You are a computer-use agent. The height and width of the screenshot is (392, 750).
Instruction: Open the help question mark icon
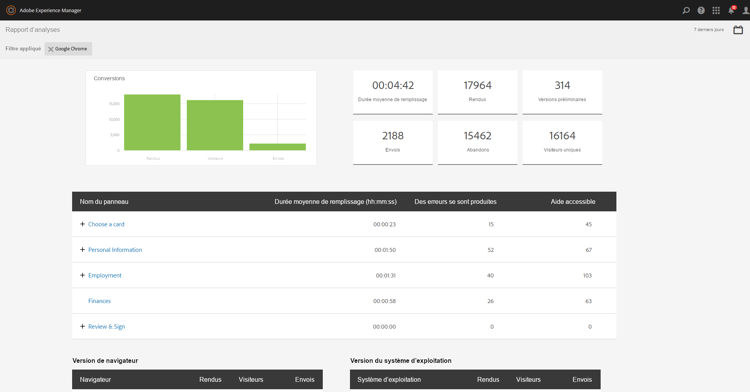tap(701, 10)
